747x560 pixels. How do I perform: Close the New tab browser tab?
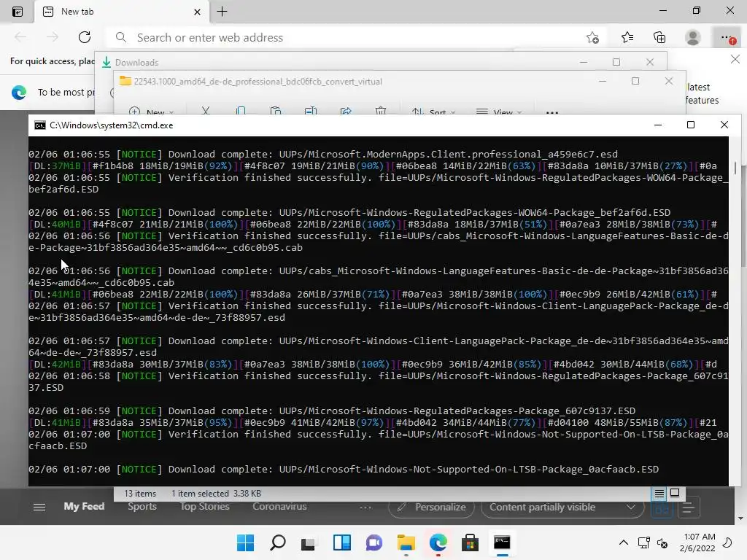(x=197, y=12)
